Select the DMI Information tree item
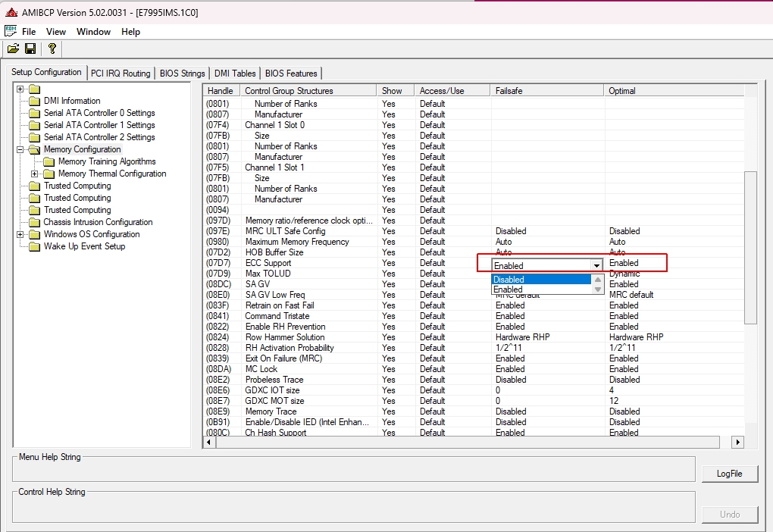This screenshot has width=773, height=532. [x=72, y=101]
